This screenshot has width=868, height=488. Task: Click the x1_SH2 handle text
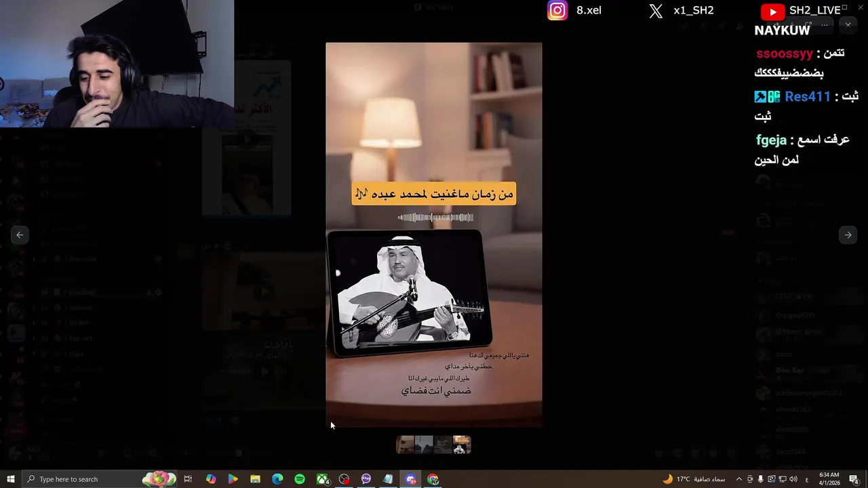[x=694, y=10]
